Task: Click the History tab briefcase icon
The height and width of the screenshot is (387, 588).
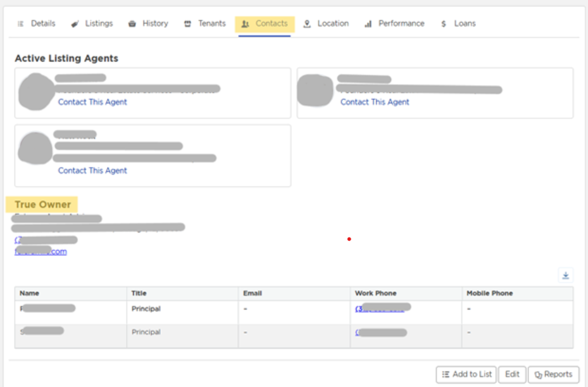Action: (x=132, y=24)
